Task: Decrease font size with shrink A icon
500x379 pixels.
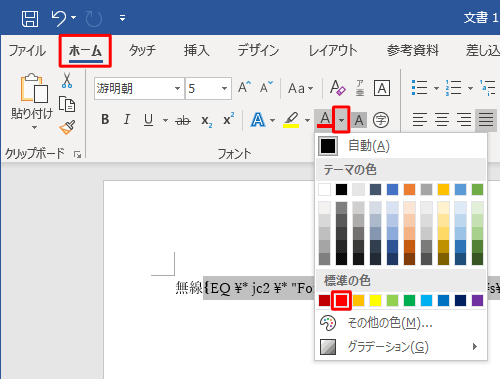Action: pos(266,88)
